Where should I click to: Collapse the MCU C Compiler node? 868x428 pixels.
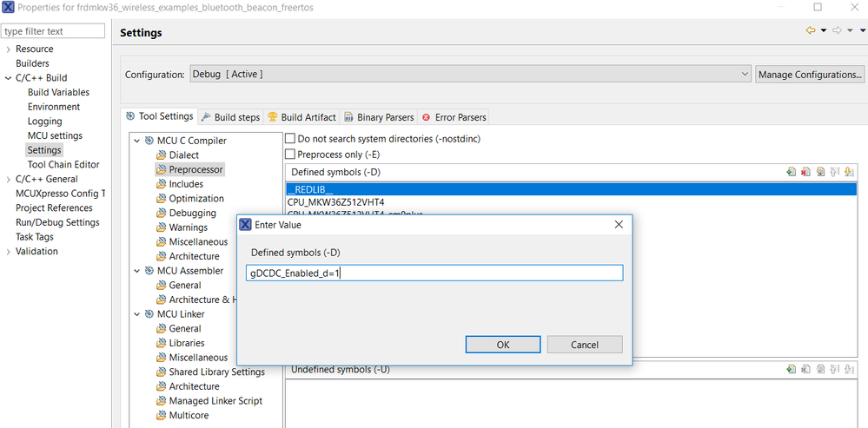pos(136,141)
